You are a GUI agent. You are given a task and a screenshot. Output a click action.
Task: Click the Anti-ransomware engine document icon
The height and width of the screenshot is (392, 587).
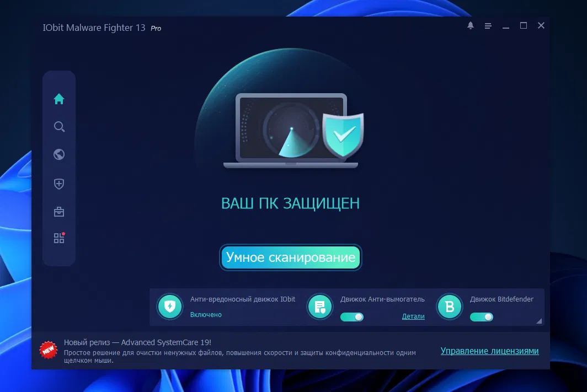coord(320,306)
